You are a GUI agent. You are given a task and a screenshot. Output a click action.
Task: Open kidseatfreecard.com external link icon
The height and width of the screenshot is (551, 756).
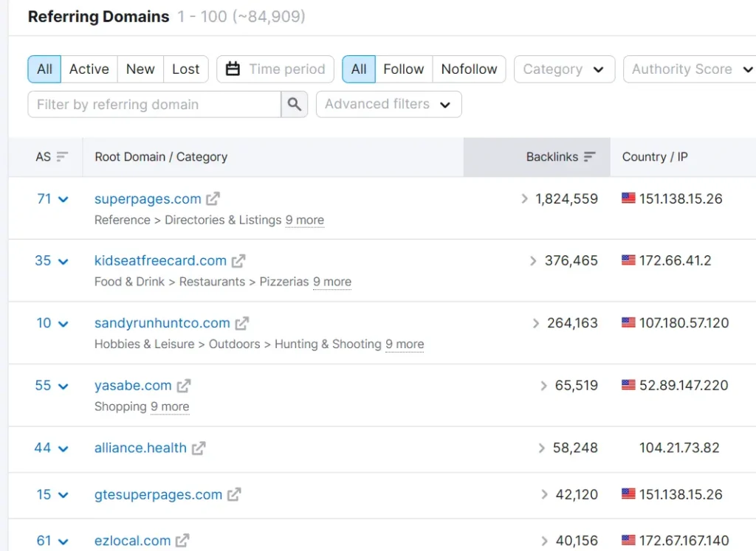click(x=238, y=260)
